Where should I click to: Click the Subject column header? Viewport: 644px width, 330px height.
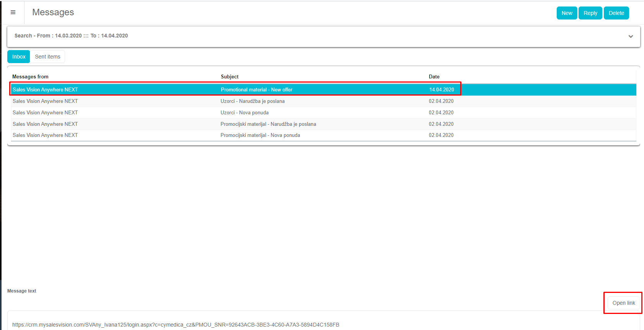pos(230,76)
